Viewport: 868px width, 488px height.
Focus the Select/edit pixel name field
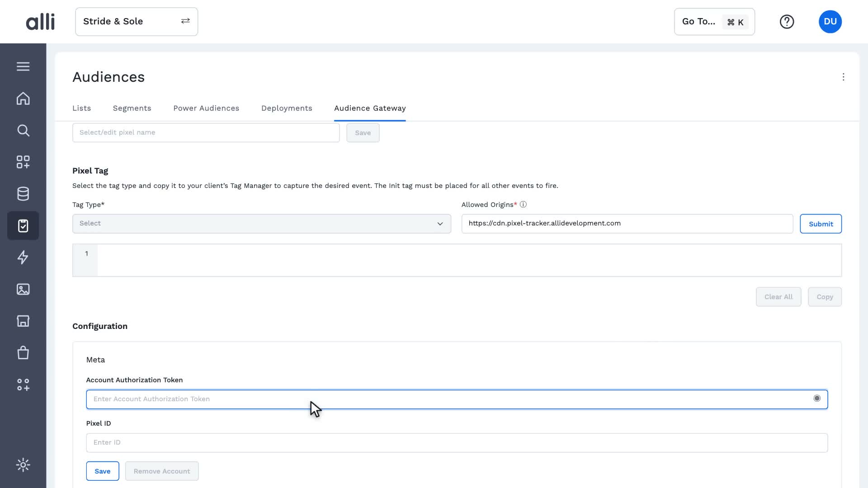(206, 133)
